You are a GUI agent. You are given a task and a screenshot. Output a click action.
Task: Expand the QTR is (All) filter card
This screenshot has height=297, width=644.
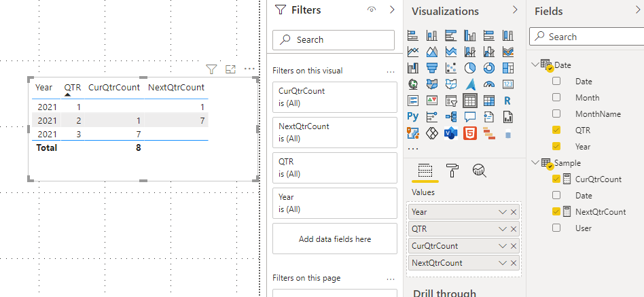pos(335,168)
